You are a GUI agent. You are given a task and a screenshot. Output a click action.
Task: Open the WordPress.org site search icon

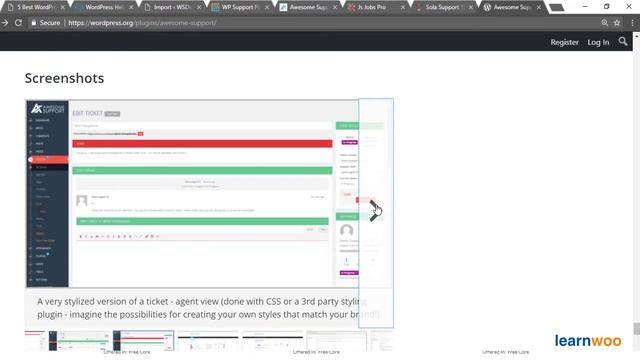click(622, 42)
